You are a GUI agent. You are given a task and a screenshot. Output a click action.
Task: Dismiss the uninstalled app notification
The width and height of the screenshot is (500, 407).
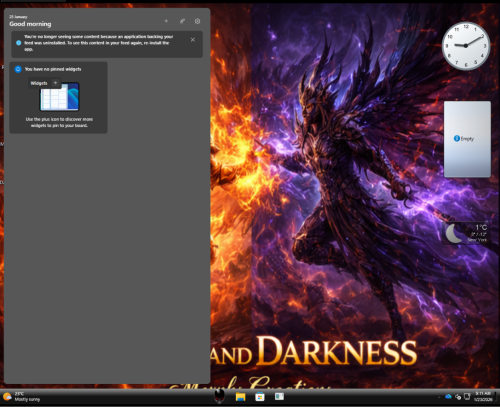pyautogui.click(x=193, y=40)
